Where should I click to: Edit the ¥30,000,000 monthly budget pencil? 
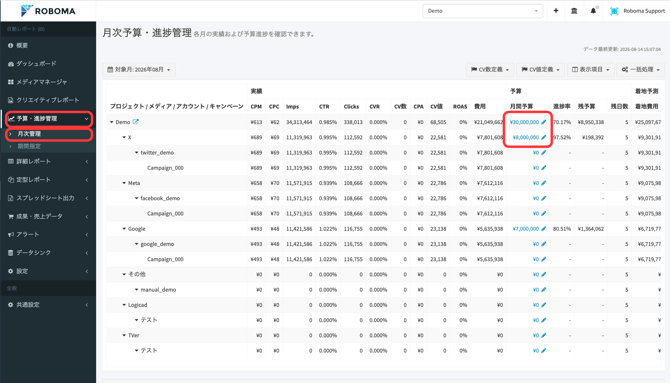click(544, 122)
